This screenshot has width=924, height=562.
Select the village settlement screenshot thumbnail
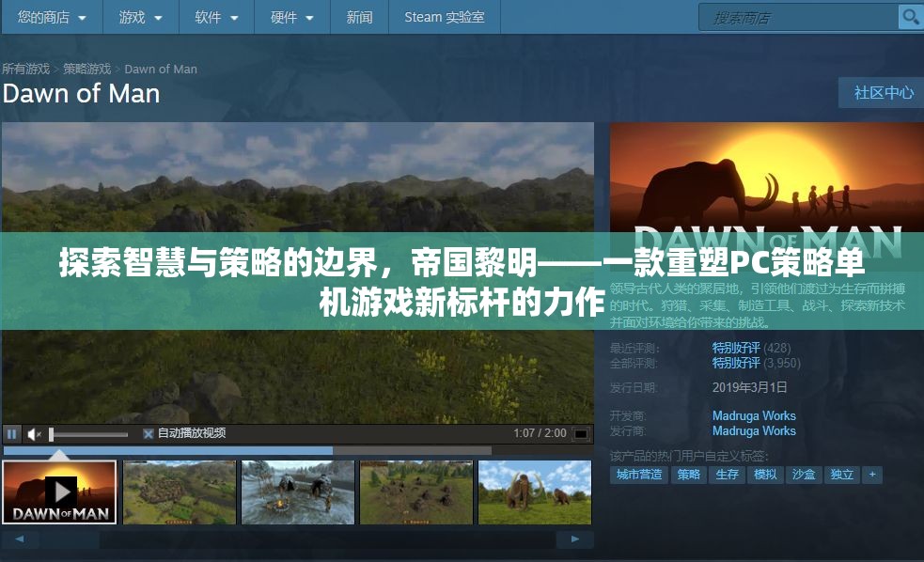180,492
